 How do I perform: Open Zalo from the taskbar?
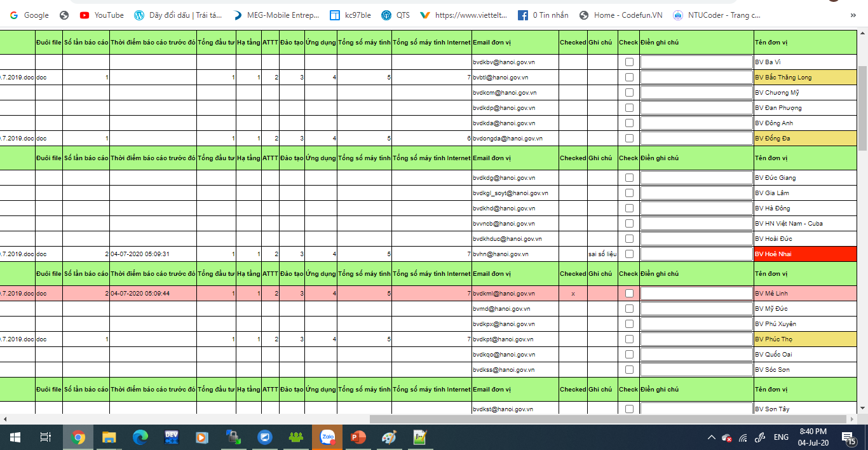327,437
